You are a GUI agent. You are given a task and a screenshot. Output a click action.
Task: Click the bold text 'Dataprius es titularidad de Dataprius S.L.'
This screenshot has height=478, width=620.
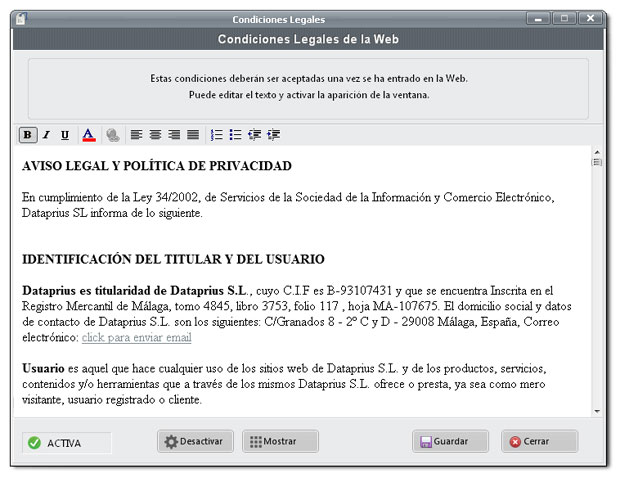pyautogui.click(x=135, y=291)
